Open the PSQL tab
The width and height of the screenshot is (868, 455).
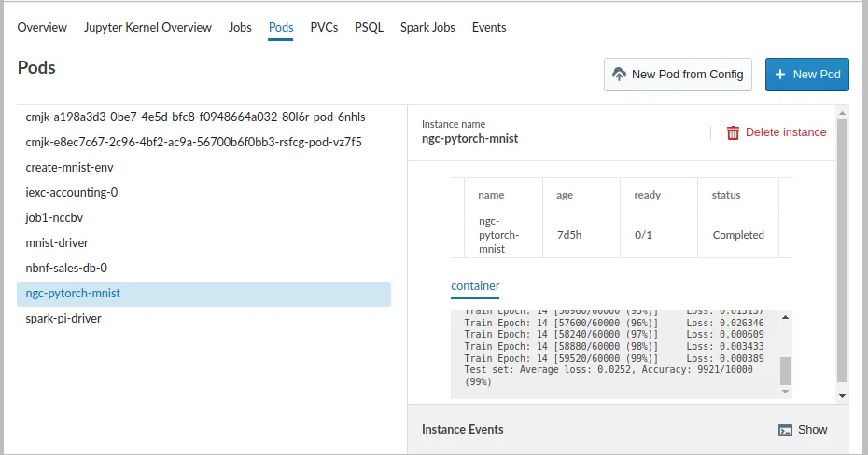tap(370, 28)
